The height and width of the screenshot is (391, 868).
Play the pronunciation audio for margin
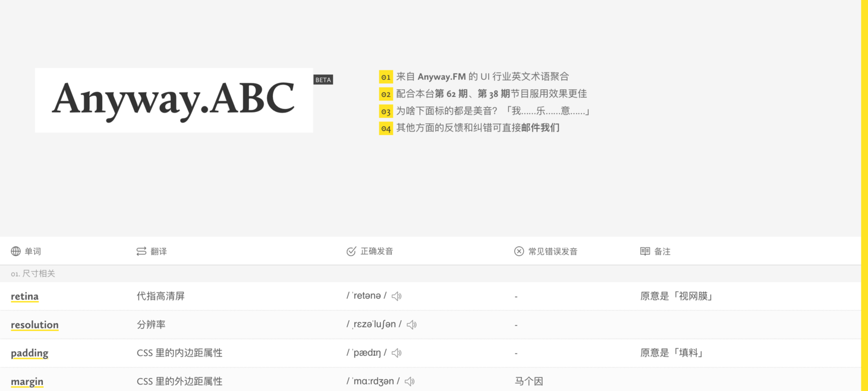pyautogui.click(x=410, y=381)
